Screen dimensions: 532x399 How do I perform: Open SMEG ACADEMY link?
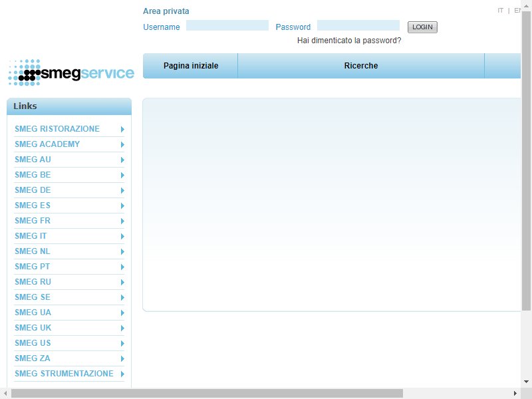tap(47, 144)
